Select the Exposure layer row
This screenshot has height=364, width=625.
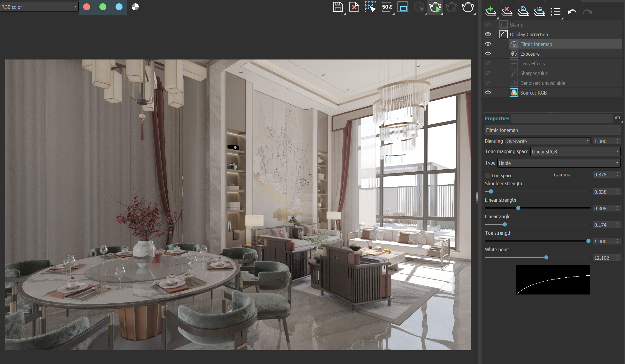point(553,54)
